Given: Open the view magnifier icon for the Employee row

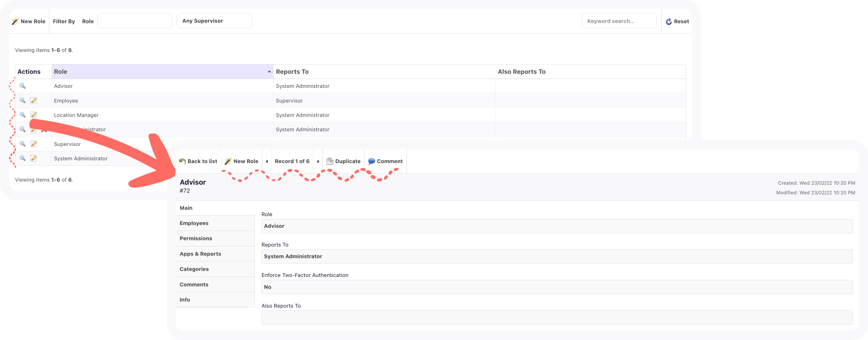Looking at the screenshot, I should tap(23, 100).
